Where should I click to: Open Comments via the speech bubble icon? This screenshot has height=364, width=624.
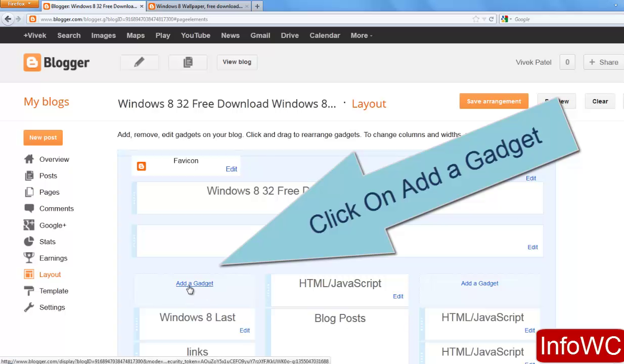pos(29,208)
